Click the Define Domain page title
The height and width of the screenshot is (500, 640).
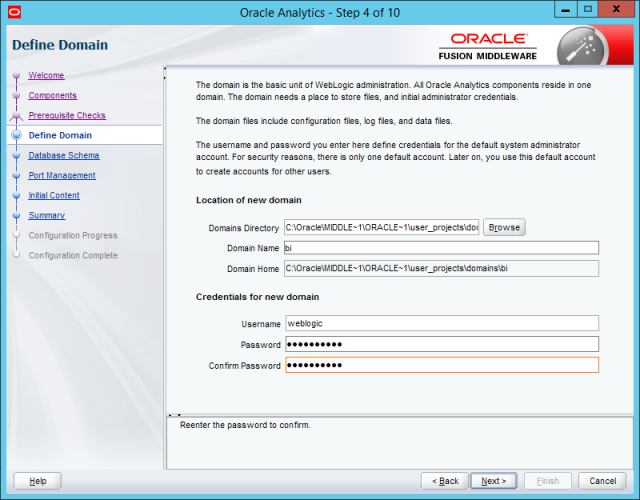click(60, 45)
